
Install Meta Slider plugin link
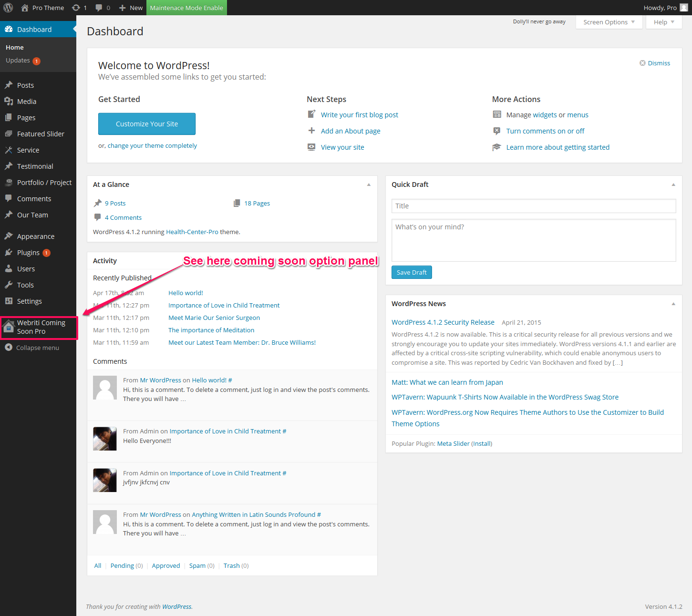point(482,443)
